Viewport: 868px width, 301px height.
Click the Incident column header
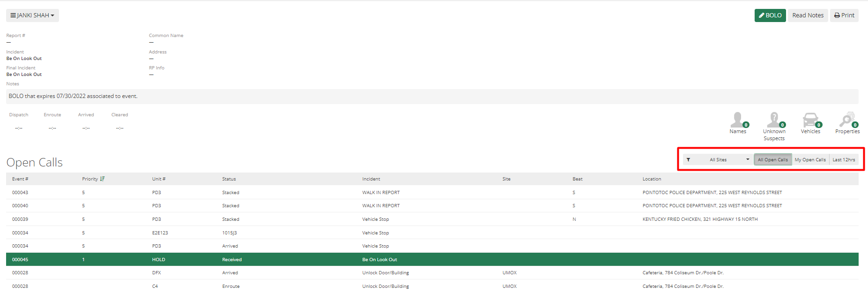coord(371,179)
